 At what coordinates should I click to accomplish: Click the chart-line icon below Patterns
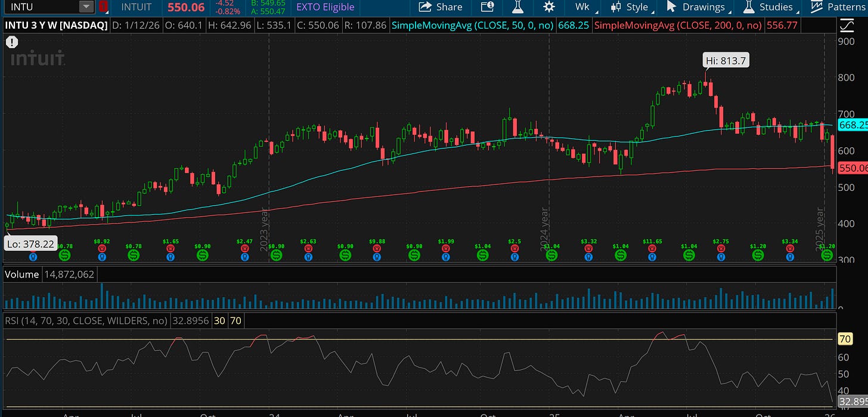pos(846,26)
